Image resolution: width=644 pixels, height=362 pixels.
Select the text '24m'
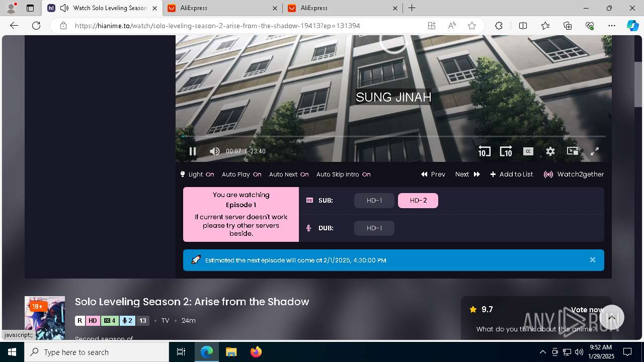pos(189,321)
